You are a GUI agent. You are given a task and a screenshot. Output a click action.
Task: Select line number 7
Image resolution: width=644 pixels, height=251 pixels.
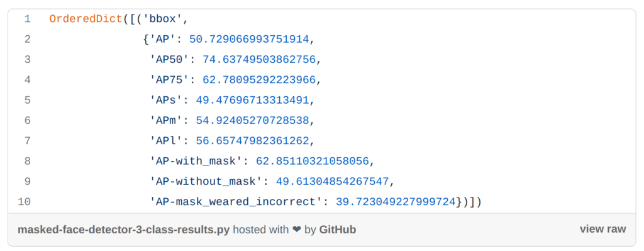27,141
